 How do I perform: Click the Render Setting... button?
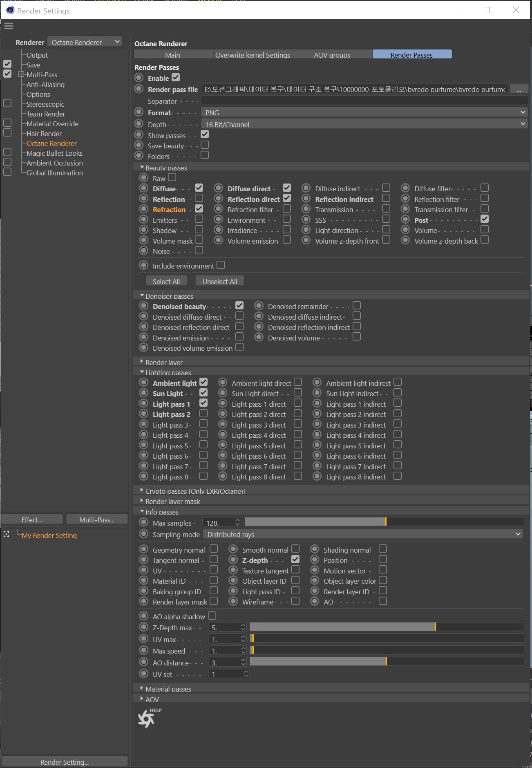(65, 762)
